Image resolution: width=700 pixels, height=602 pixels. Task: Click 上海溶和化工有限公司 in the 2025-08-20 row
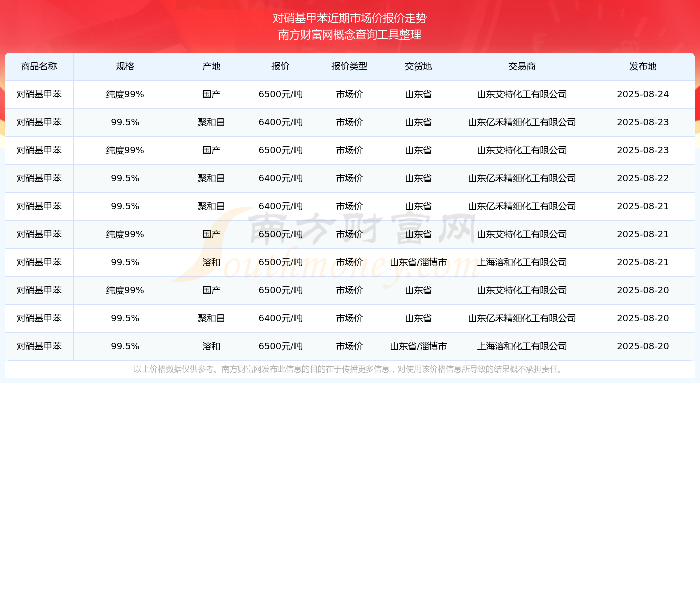[x=522, y=346]
